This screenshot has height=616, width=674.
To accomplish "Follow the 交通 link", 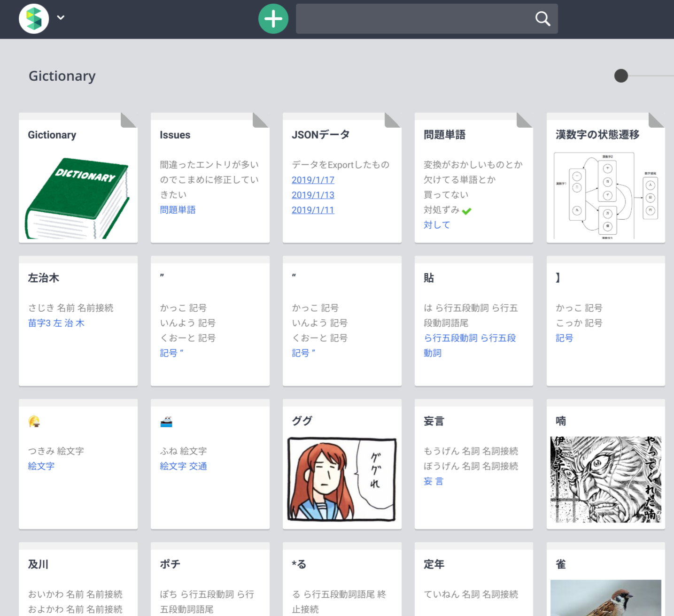I will pyautogui.click(x=198, y=466).
